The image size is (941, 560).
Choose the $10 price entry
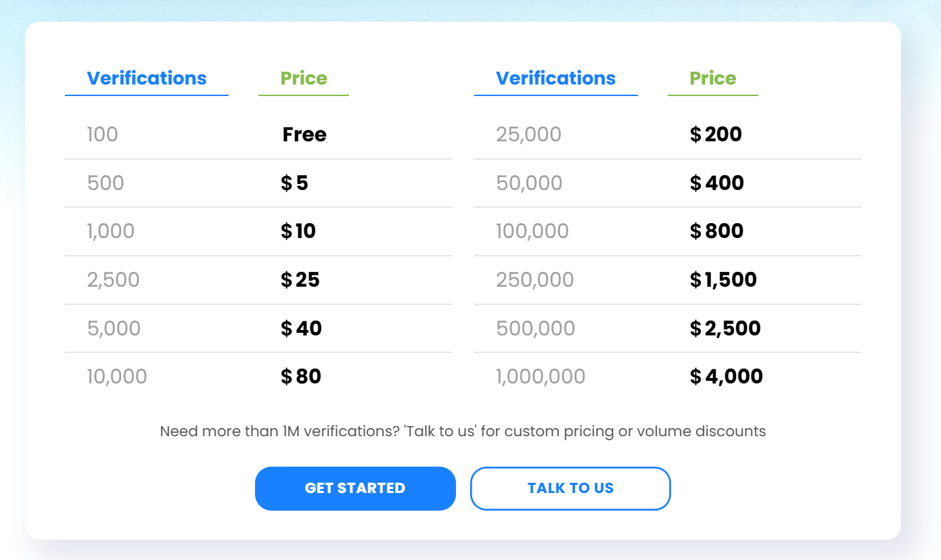point(298,231)
